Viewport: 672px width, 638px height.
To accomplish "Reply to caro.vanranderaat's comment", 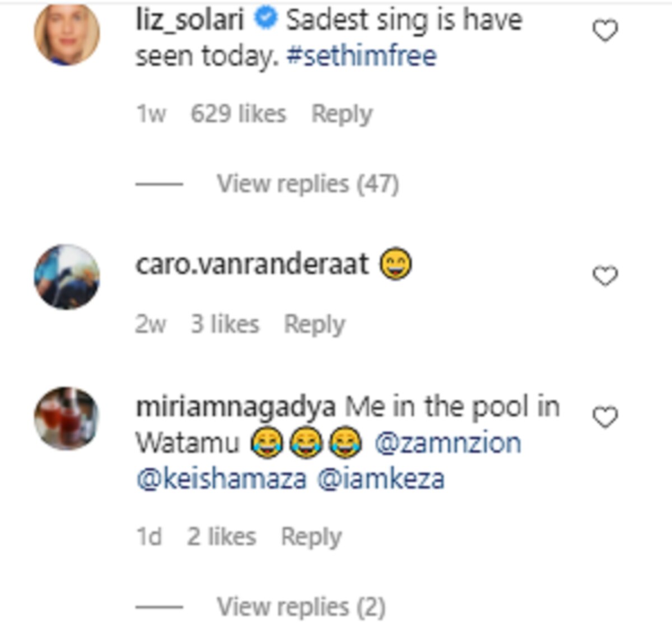I will point(314,324).
